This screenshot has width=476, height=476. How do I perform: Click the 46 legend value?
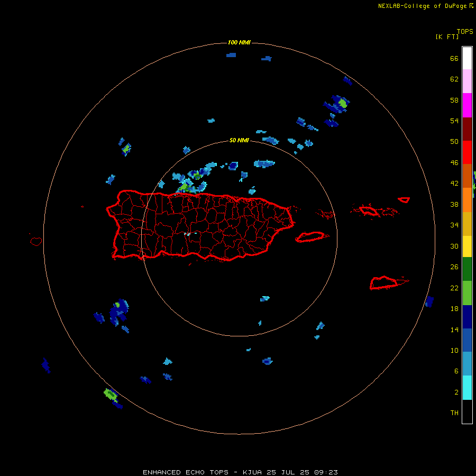tap(454, 163)
